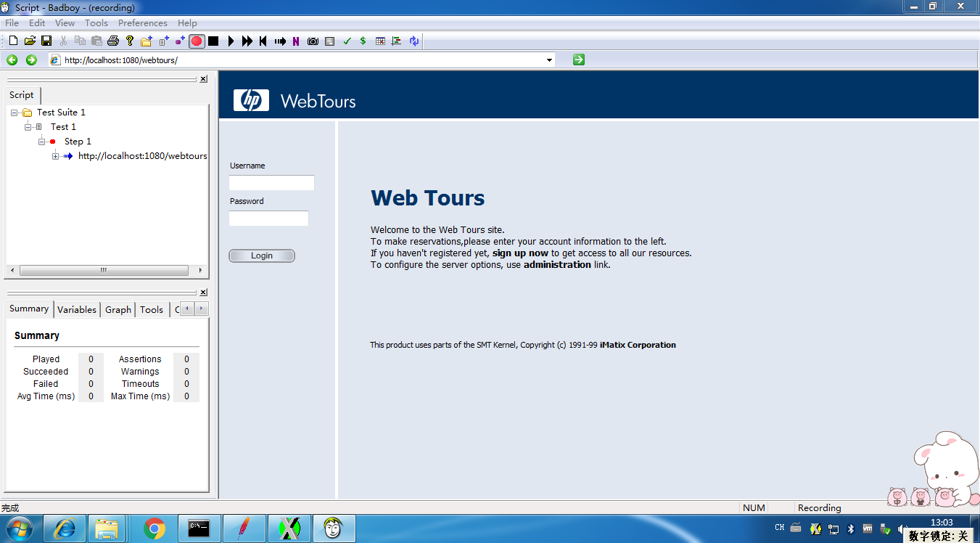Click the Copy icon in the toolbar

click(80, 41)
